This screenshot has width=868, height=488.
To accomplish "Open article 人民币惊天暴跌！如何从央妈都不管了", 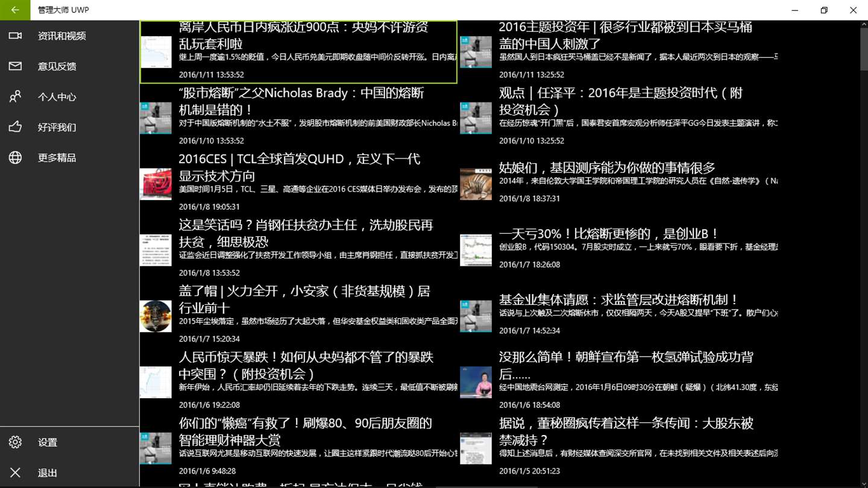I will (298, 382).
